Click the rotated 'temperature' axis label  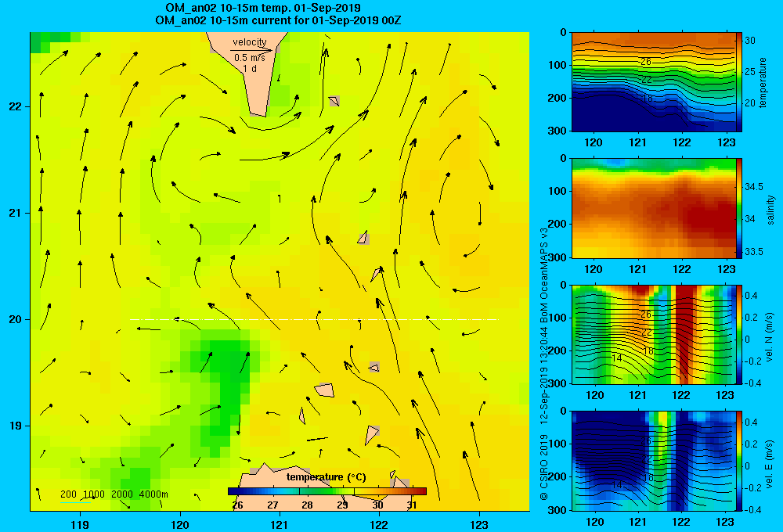tap(763, 82)
